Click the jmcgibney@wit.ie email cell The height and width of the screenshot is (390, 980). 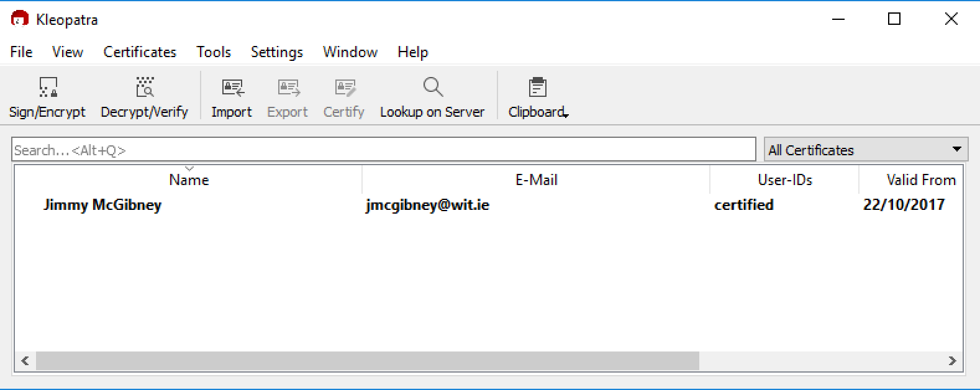tap(428, 205)
